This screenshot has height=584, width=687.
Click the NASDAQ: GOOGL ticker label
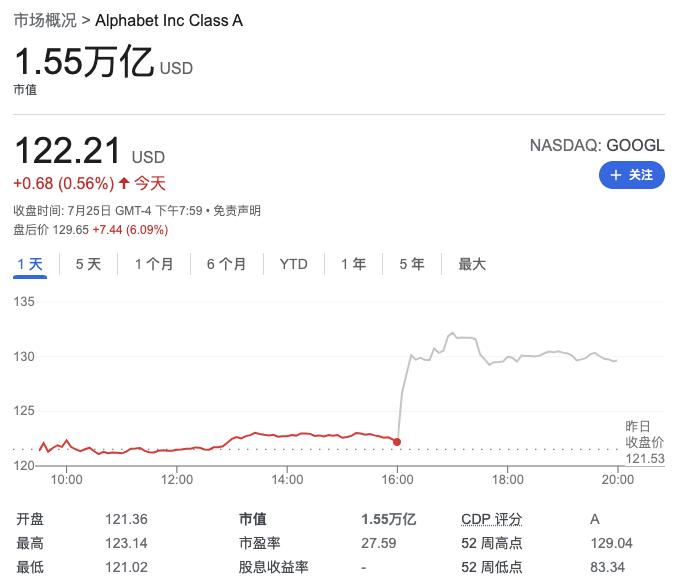596,146
